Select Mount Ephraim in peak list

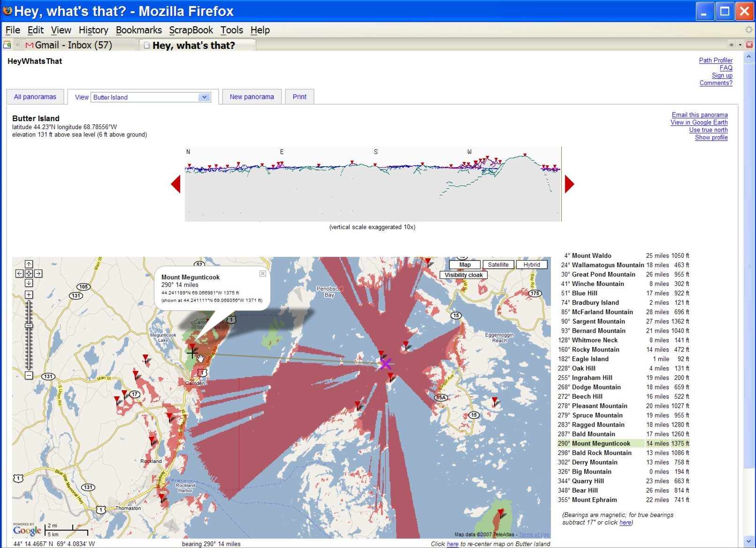click(x=623, y=500)
